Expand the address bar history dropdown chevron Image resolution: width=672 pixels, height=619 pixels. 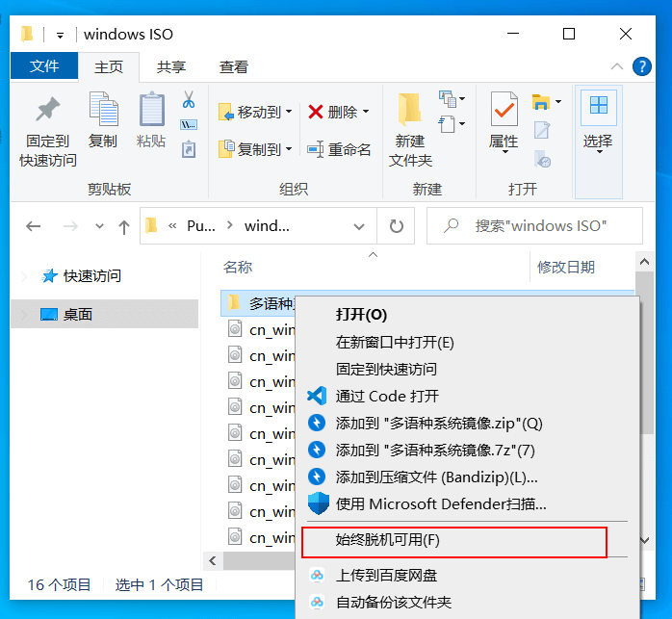359,226
